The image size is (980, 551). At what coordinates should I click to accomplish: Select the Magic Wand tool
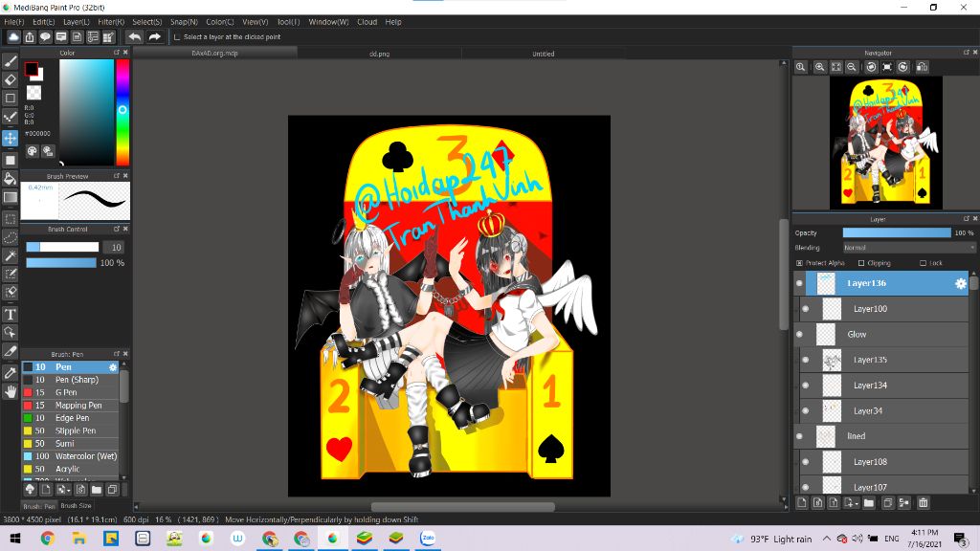tap(10, 255)
